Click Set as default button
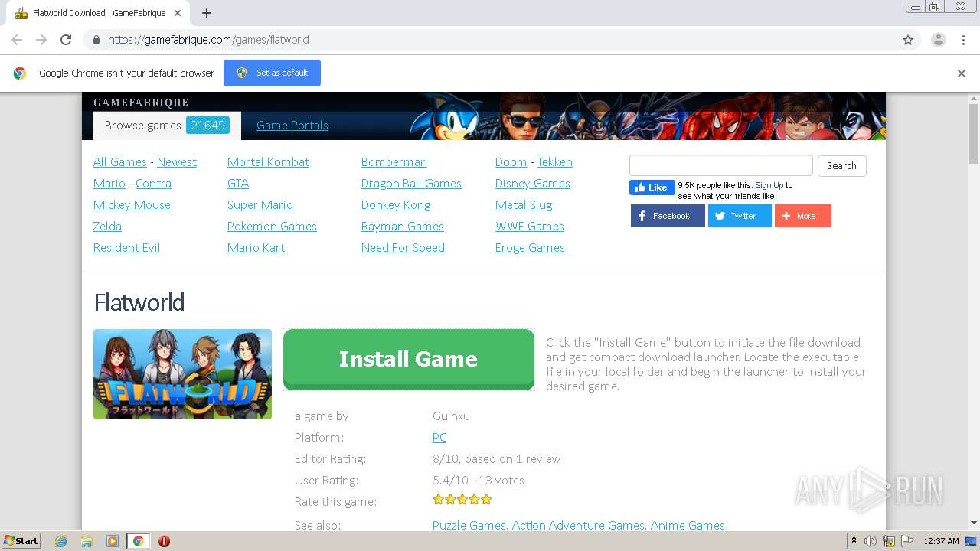The image size is (980, 551). (272, 73)
